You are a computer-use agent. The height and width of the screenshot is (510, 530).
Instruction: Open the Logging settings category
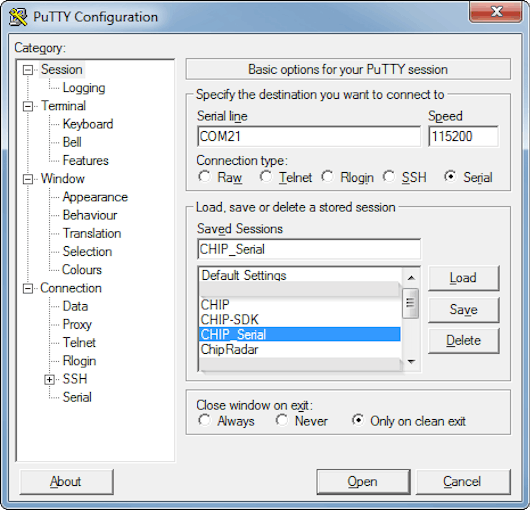[84, 88]
